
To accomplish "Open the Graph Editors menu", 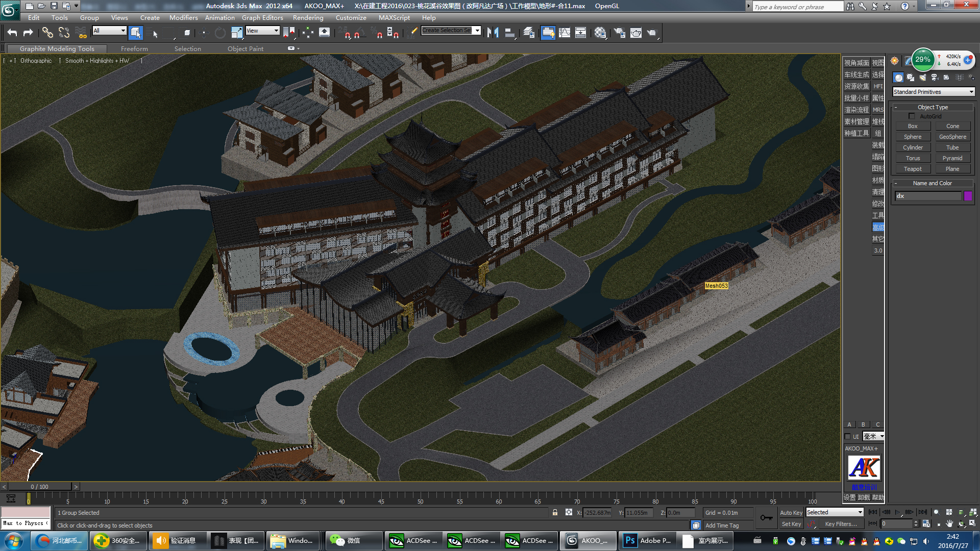I will (262, 17).
